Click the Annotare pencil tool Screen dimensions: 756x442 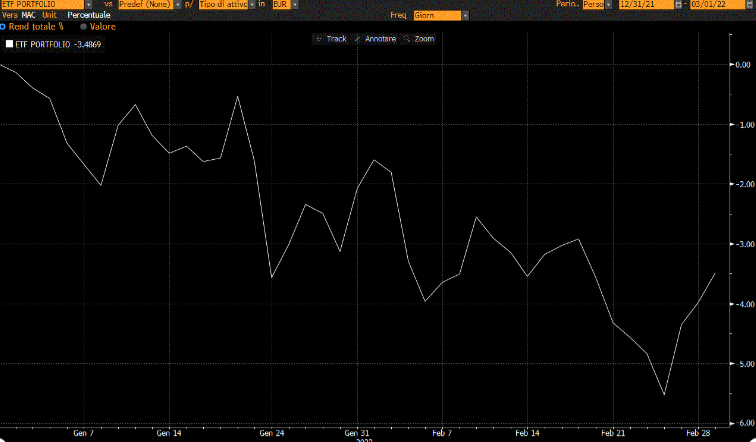pos(375,39)
